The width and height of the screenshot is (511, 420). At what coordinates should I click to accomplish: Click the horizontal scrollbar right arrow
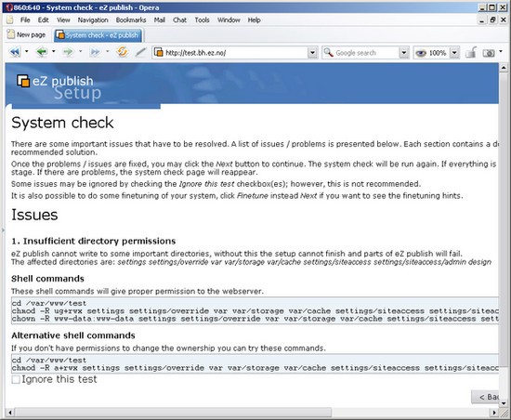point(494,413)
